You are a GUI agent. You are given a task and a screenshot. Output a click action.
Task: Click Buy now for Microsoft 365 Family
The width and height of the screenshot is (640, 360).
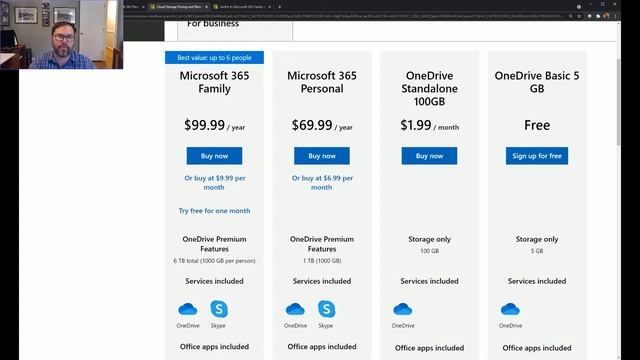coord(214,156)
